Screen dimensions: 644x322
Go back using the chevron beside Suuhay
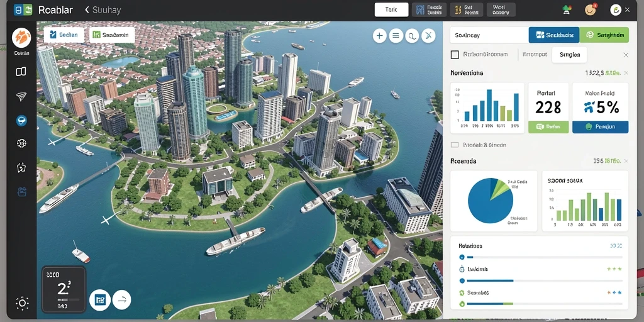pyautogui.click(x=87, y=10)
